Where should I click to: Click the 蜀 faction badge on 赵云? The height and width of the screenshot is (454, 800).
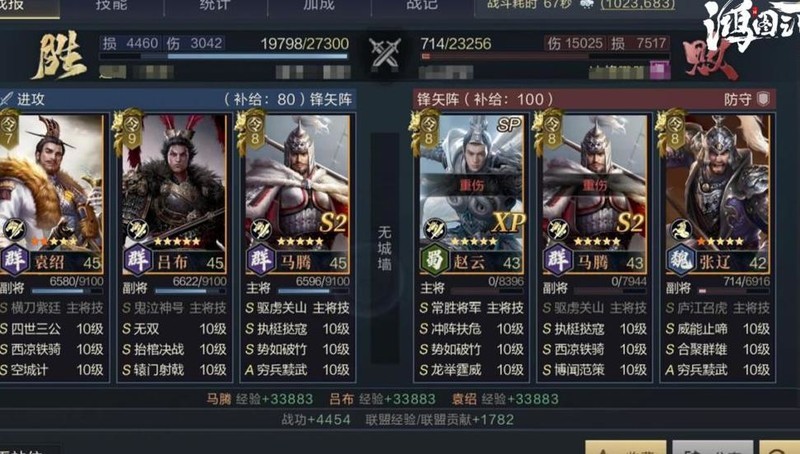tap(434, 260)
